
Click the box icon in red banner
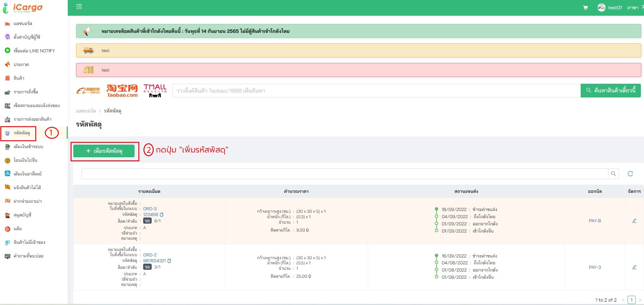coord(88,70)
